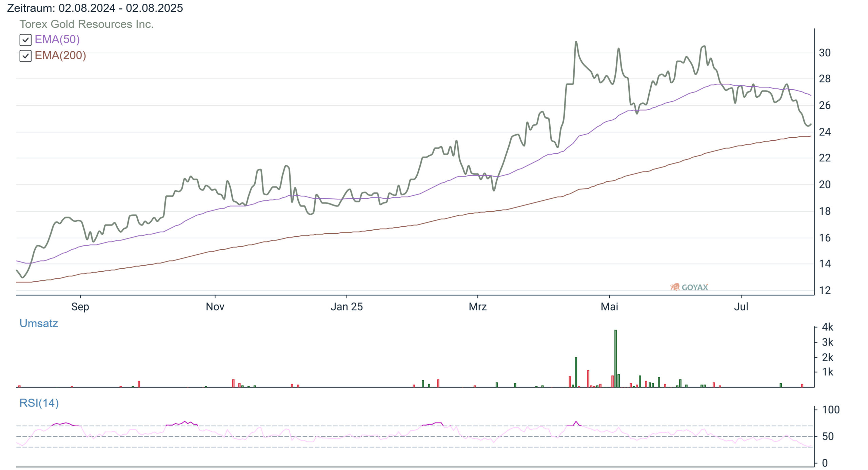
Task: Click the Mrz x-axis label
Action: click(478, 307)
